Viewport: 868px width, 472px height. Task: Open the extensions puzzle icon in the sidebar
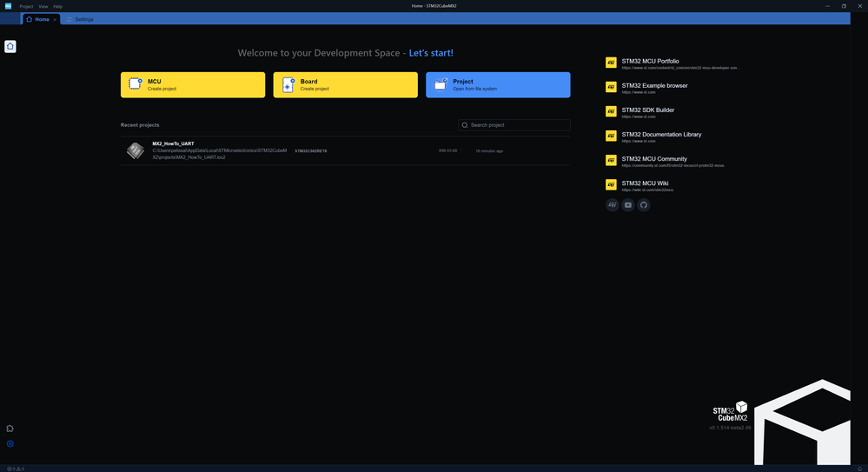pyautogui.click(x=10, y=429)
